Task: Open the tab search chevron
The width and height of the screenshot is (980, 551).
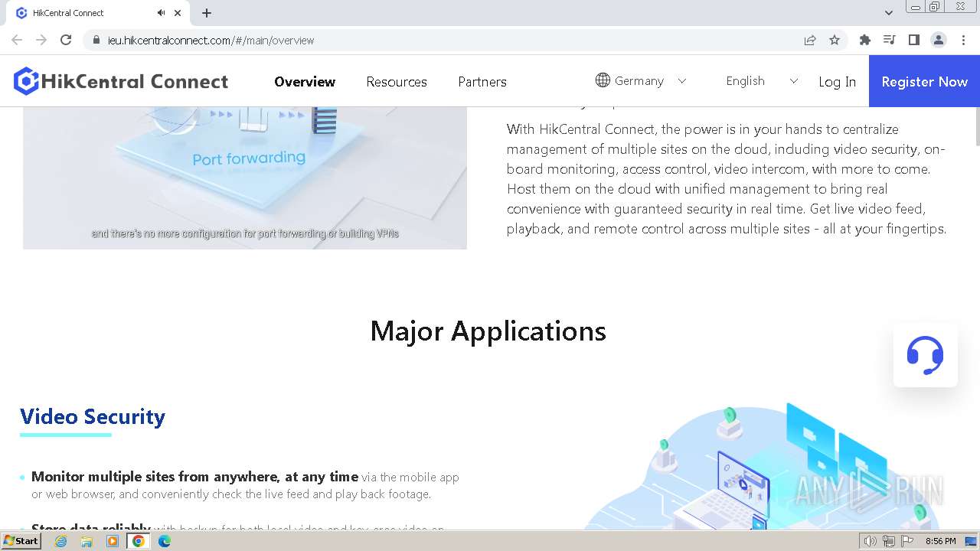Action: [x=889, y=13]
